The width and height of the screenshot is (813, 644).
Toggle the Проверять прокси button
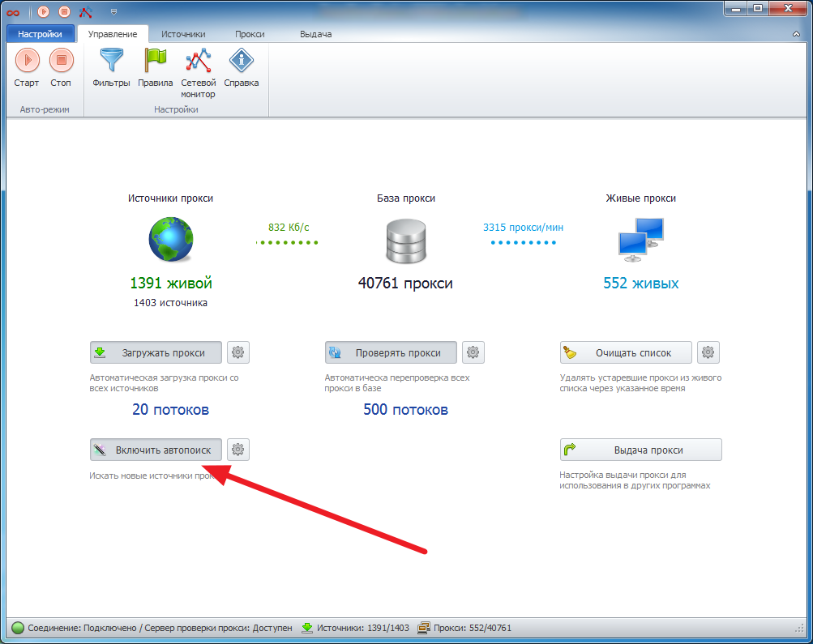point(391,352)
